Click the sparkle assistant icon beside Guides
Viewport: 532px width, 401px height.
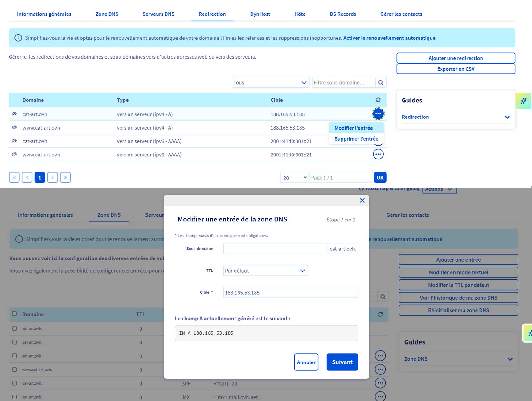click(x=523, y=101)
